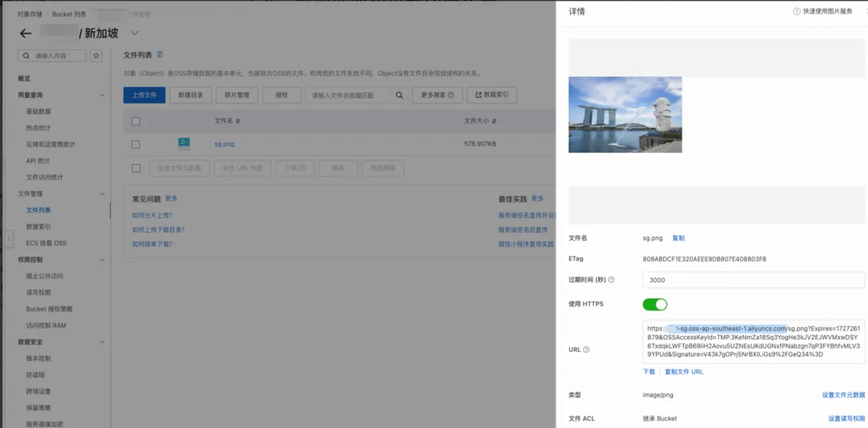Check the checkbox in the bottom batch-action row
This screenshot has width=868, height=428.
point(136,168)
